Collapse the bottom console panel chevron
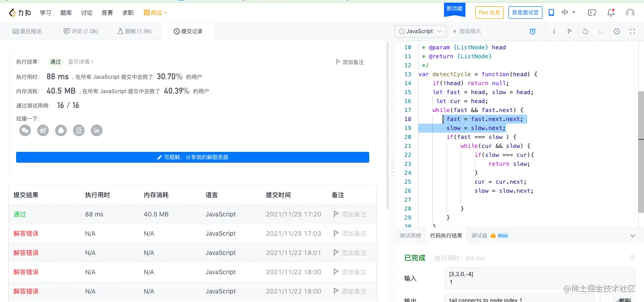The width and height of the screenshot is (644, 302). click(632, 236)
